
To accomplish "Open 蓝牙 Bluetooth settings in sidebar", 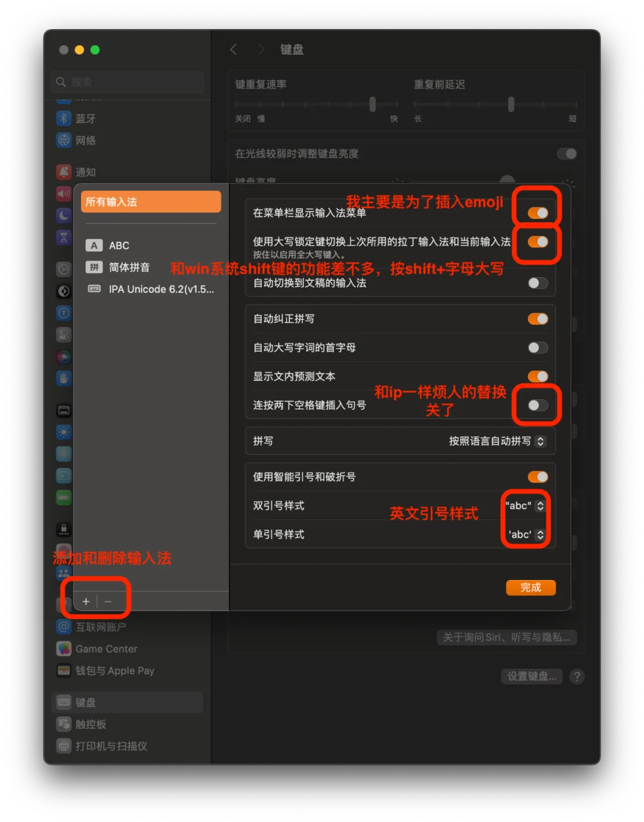I will tap(76, 118).
